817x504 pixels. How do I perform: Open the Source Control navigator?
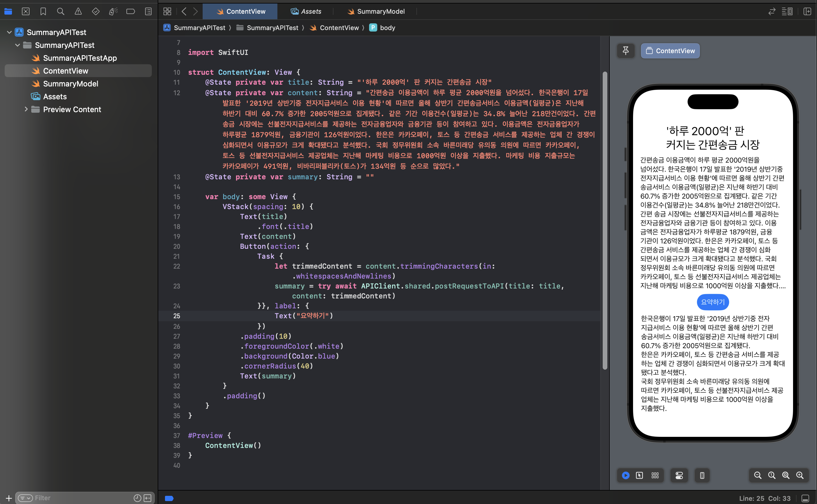click(26, 11)
